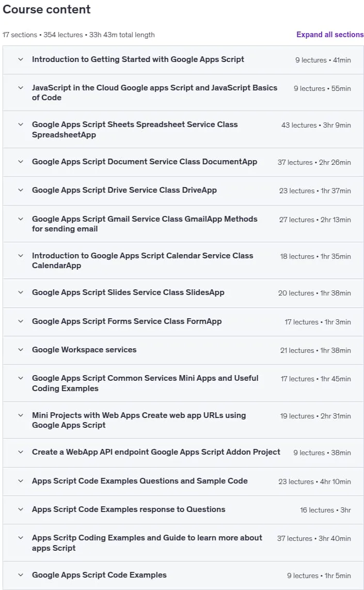
Task: Open section title Google Apps Script Forms Service Class FormApp
Action: pos(126,321)
